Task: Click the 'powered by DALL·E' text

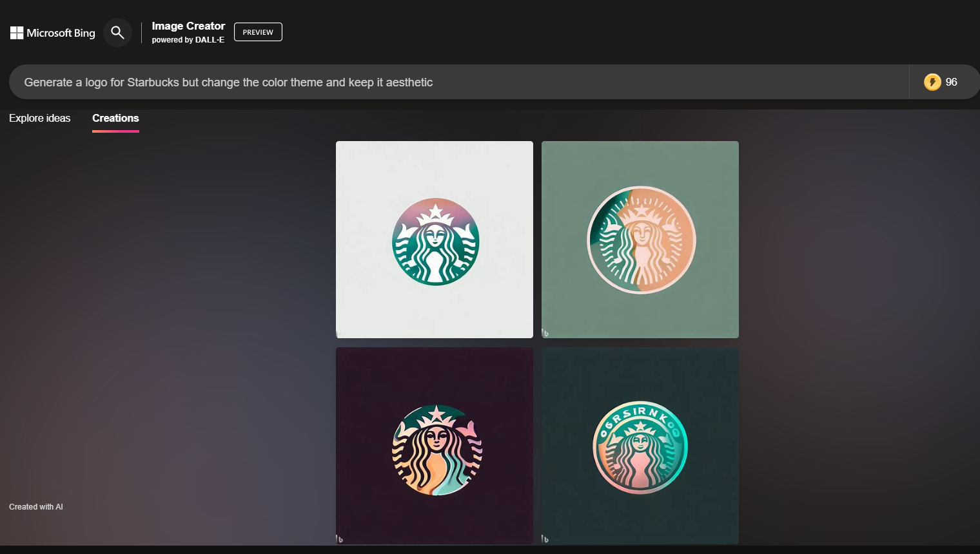Action: (188, 40)
